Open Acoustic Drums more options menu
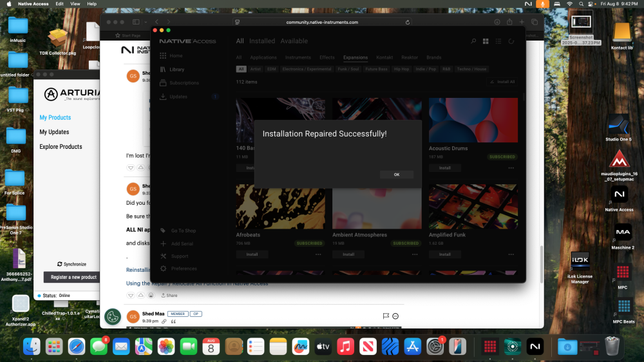This screenshot has height=362, width=644. (x=511, y=168)
